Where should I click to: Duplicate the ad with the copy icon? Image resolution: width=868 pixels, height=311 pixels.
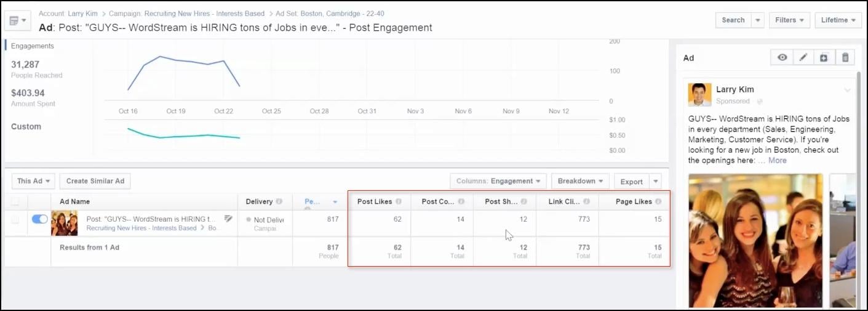pos(824,57)
